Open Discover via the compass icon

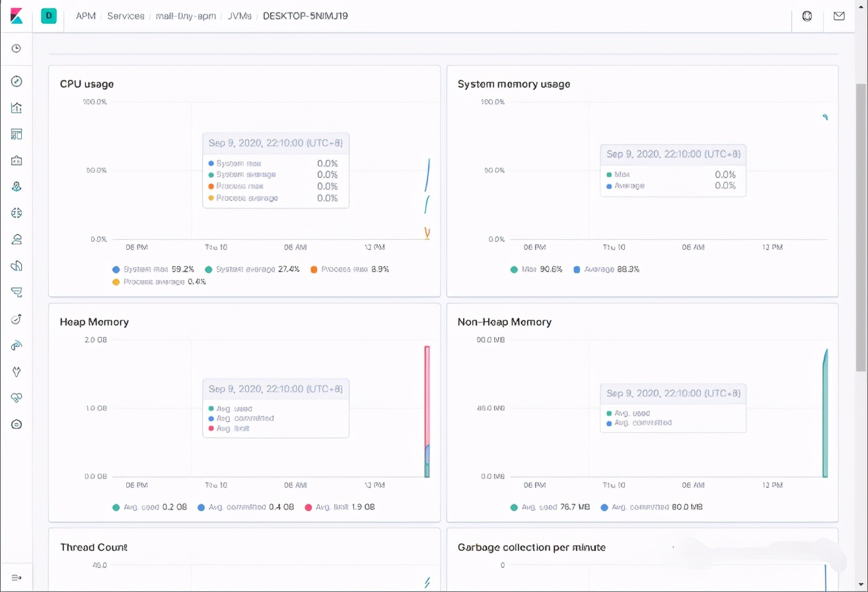(17, 81)
